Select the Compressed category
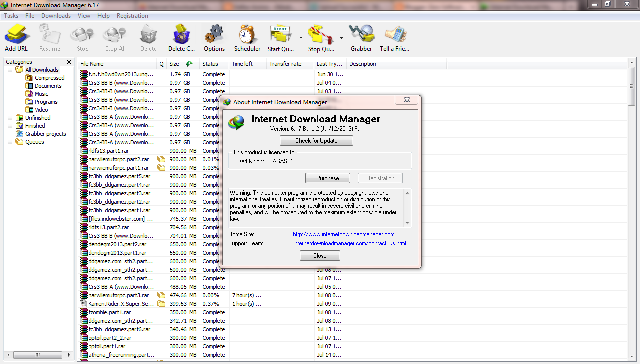640x364 pixels. point(49,78)
